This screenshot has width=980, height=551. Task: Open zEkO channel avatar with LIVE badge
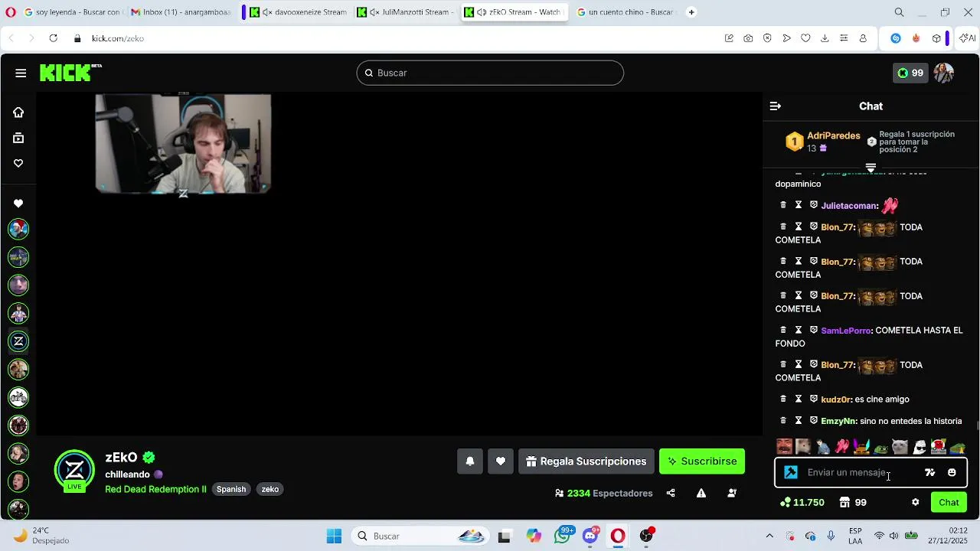(x=74, y=470)
